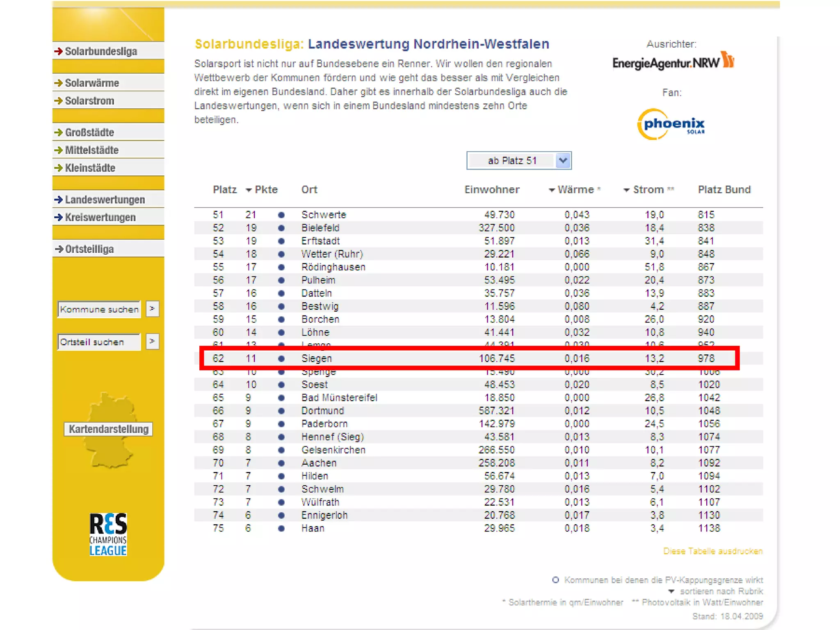Click the blue dot beside Schwerte

(x=281, y=215)
